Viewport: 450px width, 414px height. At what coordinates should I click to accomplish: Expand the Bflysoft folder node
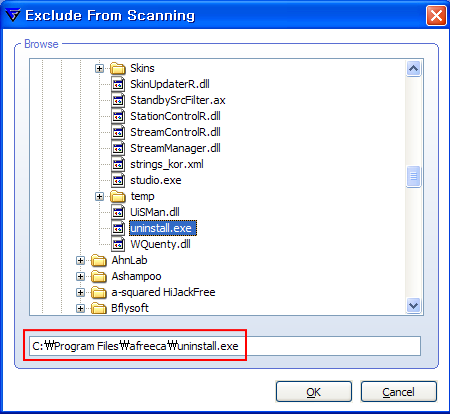pos(80,308)
